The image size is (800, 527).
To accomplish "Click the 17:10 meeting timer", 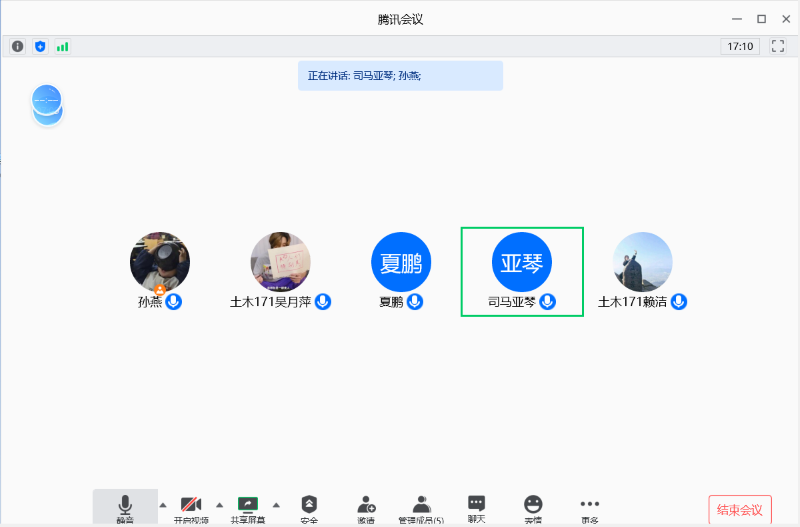I will (740, 46).
